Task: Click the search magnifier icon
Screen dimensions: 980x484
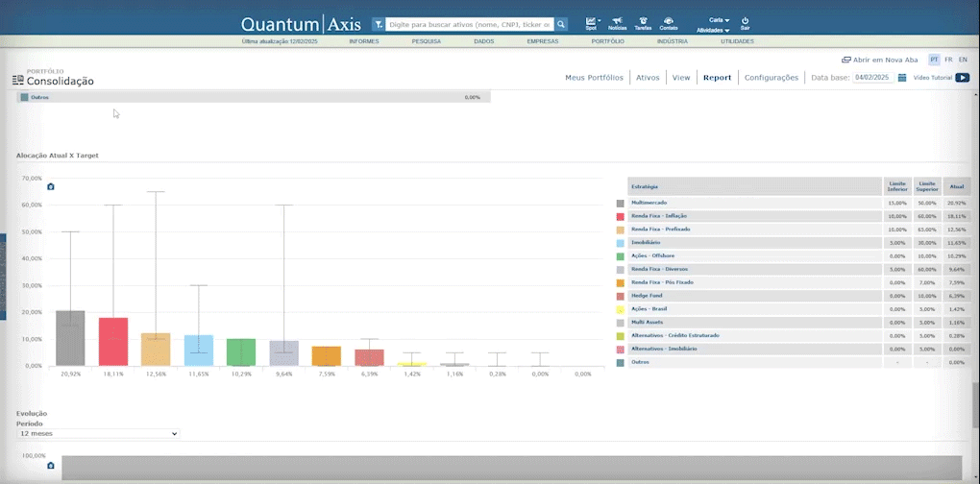Action: (561, 24)
